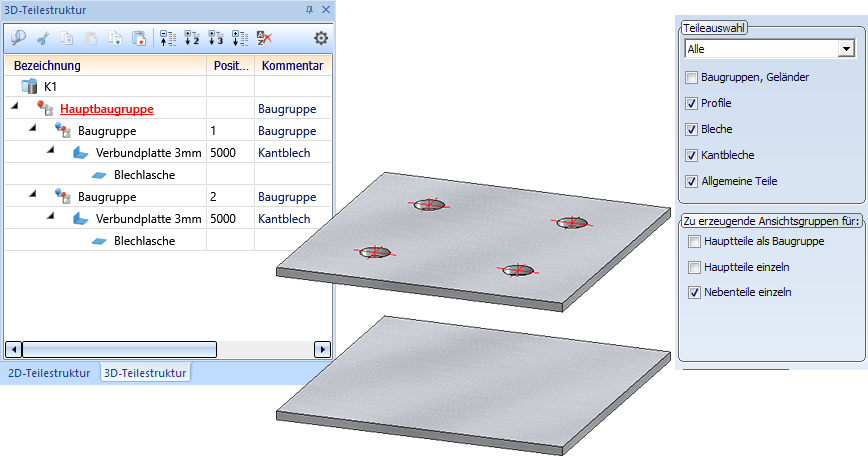Click position value 2 of second Baugruppe
Image resolution: width=868 pixels, height=456 pixels.
click(x=213, y=197)
